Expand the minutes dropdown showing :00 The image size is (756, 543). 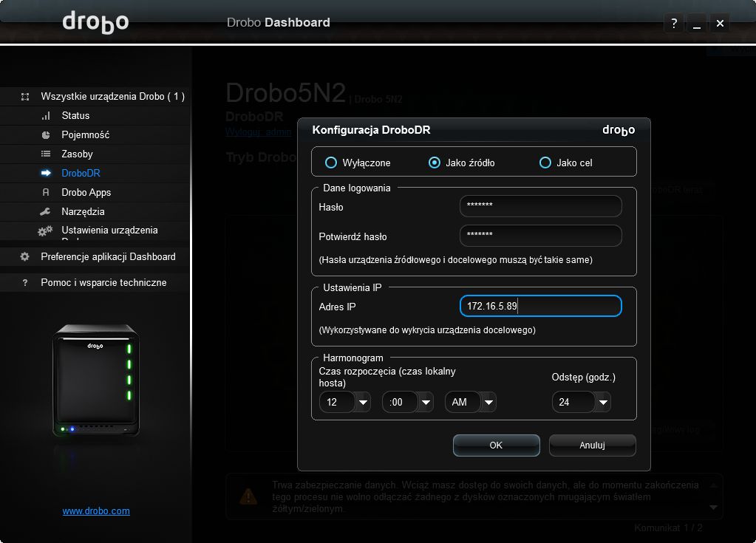click(x=407, y=402)
